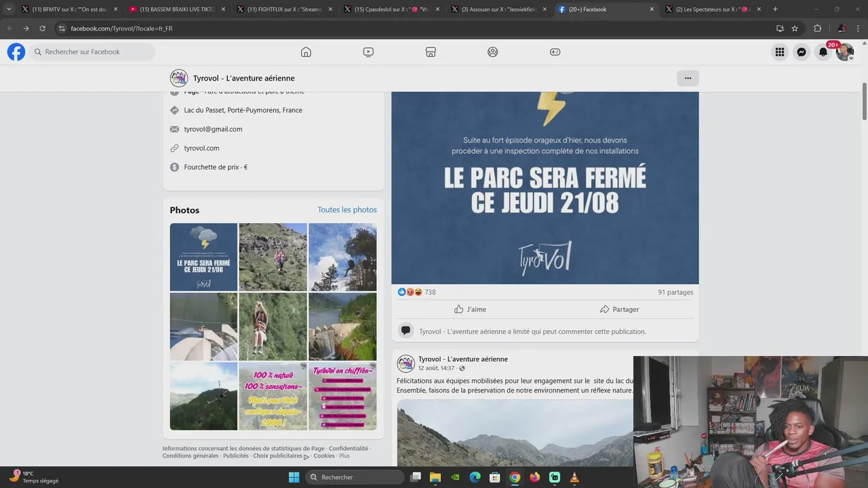868x488 pixels.
Task: Open the tab search dropdown arrow
Action: [9, 9]
